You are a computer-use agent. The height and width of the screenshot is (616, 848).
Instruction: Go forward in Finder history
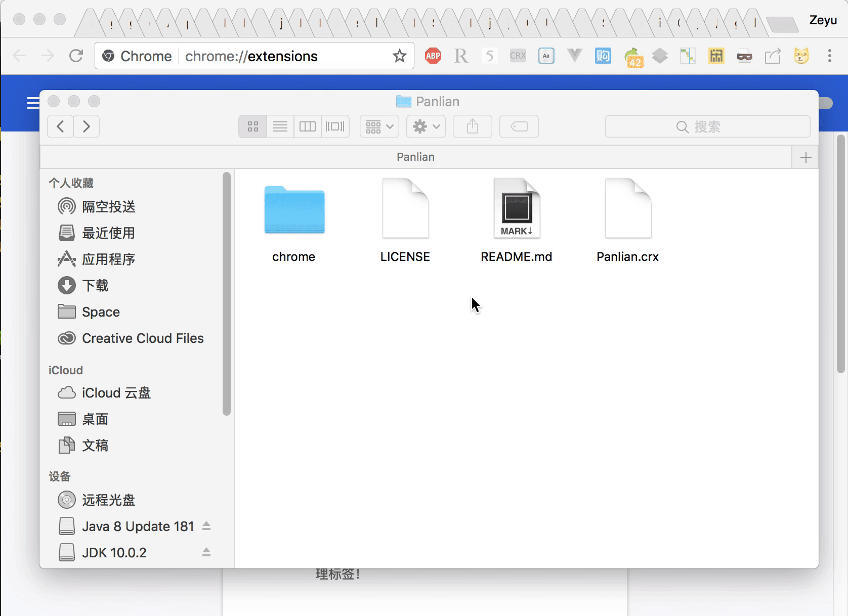pyautogui.click(x=87, y=126)
